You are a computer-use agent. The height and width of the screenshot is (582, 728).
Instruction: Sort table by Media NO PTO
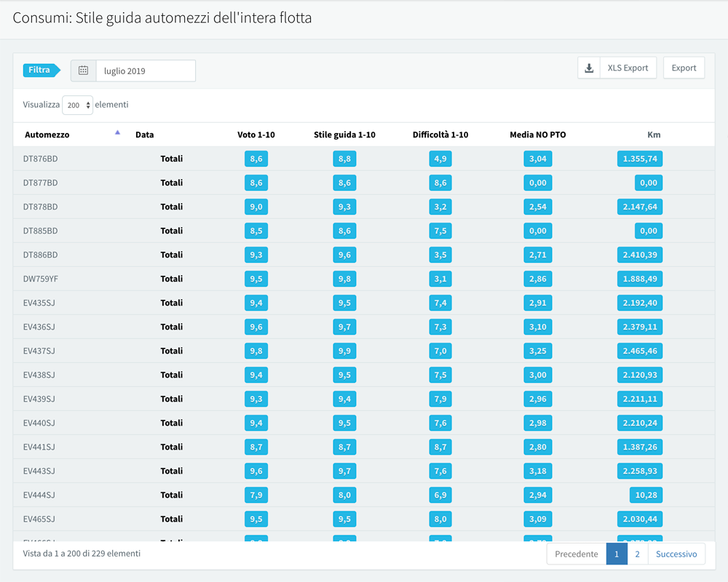(537, 135)
